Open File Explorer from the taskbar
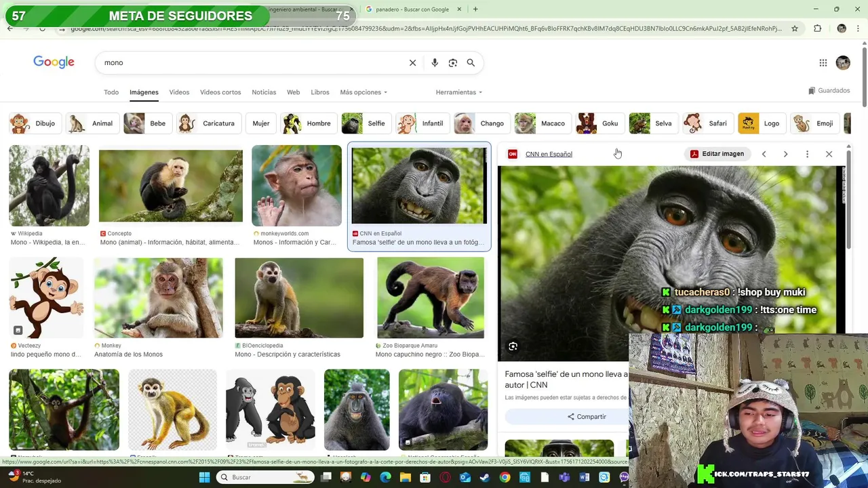Screen dimensions: 868x488 (406, 477)
